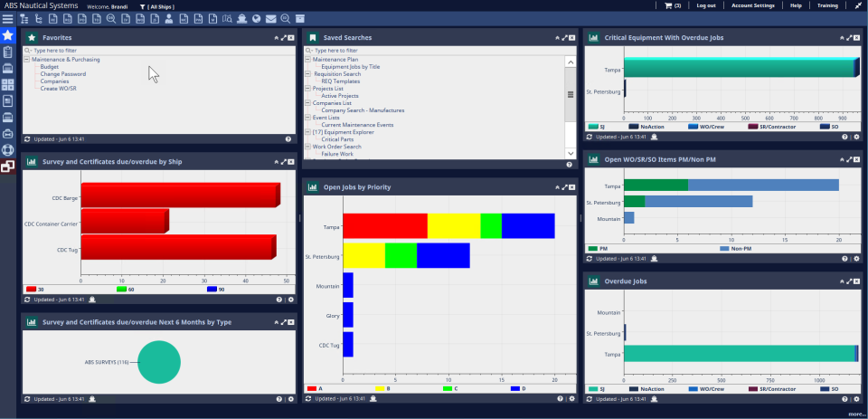Click the life ring sidebar icon
Screen dimensions: 868x419
click(7, 150)
